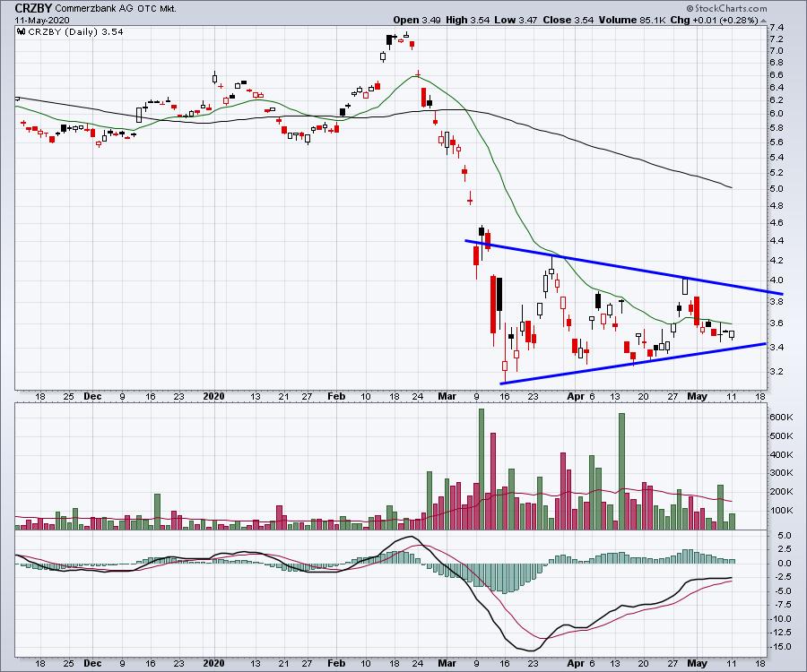The width and height of the screenshot is (807, 672).
Task: Click the -15.0 MACD axis label
Action: pos(779,646)
